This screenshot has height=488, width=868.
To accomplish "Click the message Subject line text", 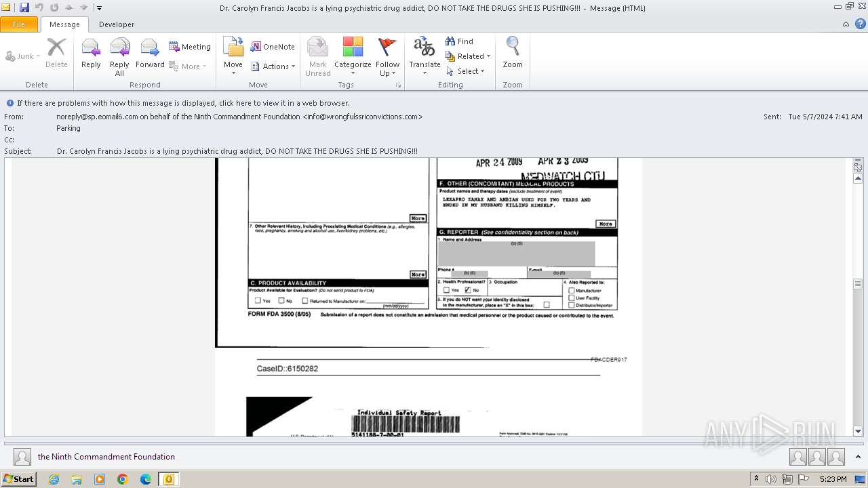I will 237,151.
